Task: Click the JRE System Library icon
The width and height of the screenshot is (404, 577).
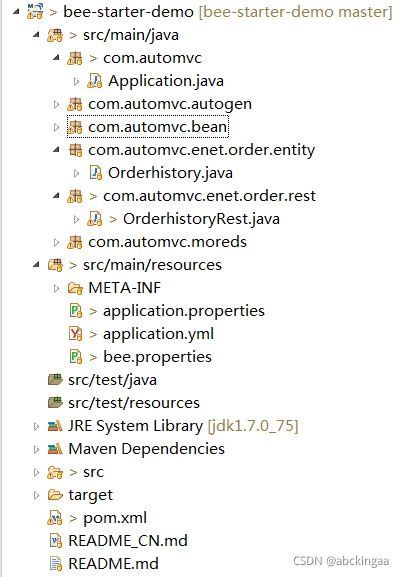Action: coord(55,426)
